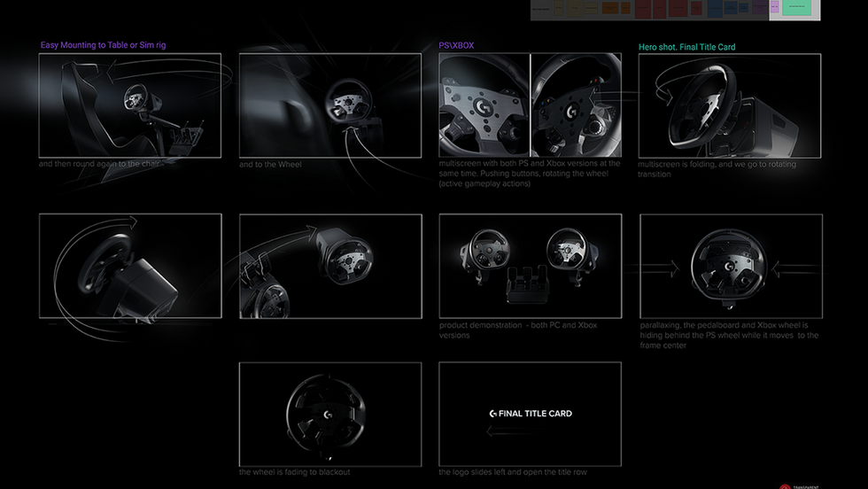Open the two wheels with pedalboard frame
Image resolution: width=868 pixels, height=489 pixels.
pyautogui.click(x=531, y=266)
